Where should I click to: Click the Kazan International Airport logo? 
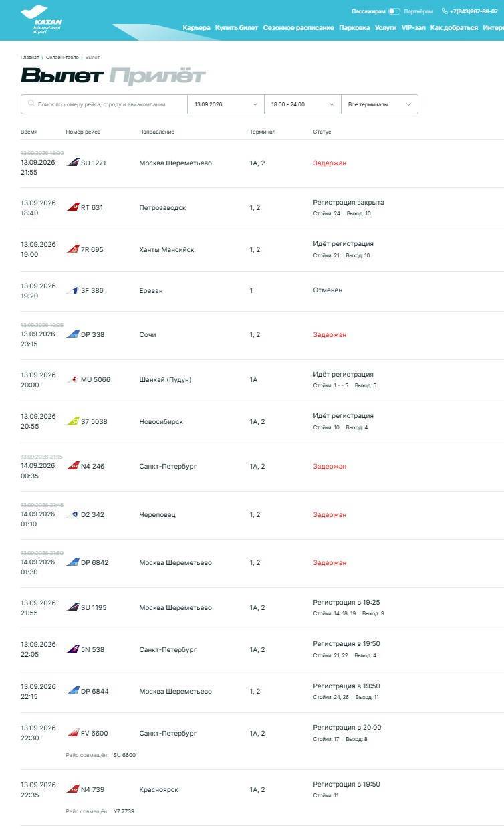pos(42,19)
